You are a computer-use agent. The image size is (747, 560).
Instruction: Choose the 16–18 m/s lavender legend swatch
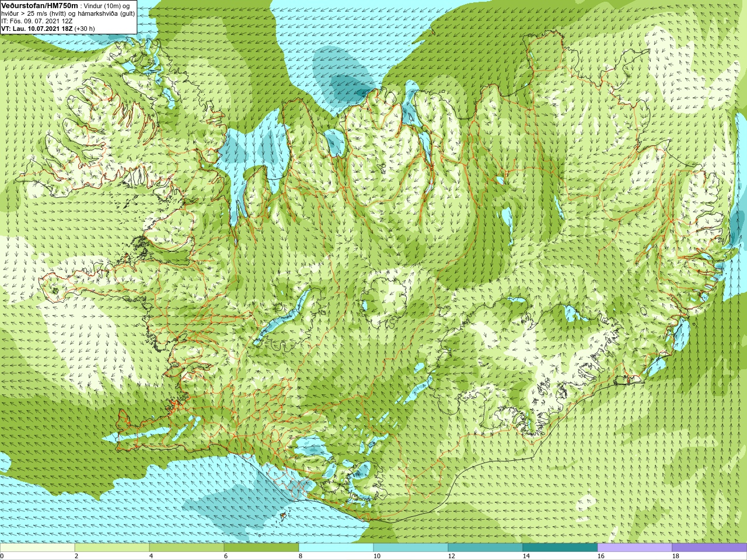click(635, 548)
